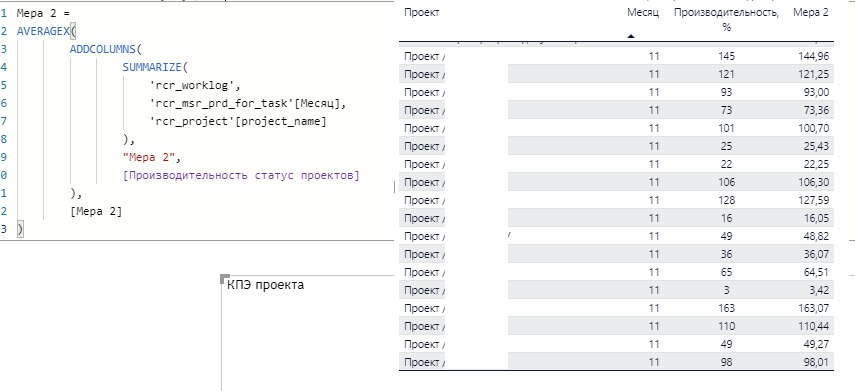Select the Мера 2 value 98,01

[x=817, y=362]
